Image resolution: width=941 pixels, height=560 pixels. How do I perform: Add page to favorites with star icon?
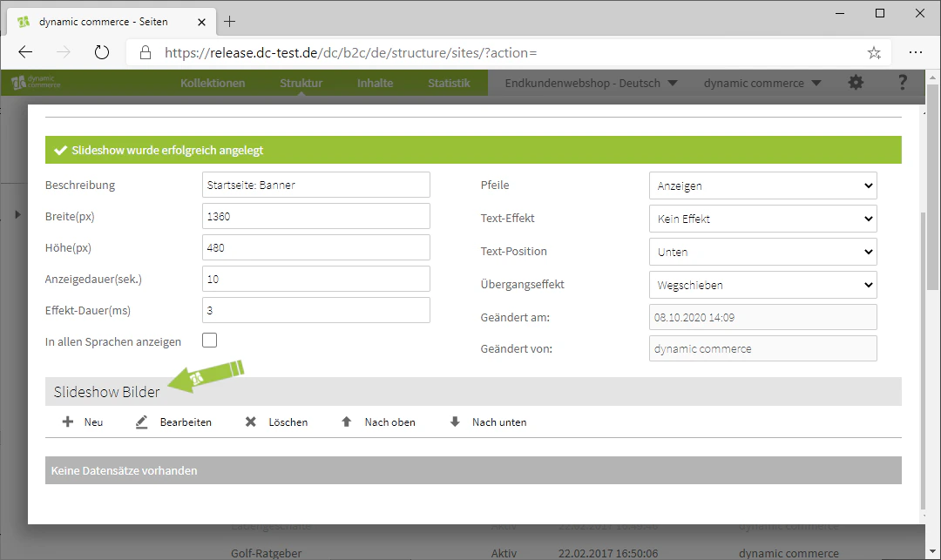coord(874,53)
